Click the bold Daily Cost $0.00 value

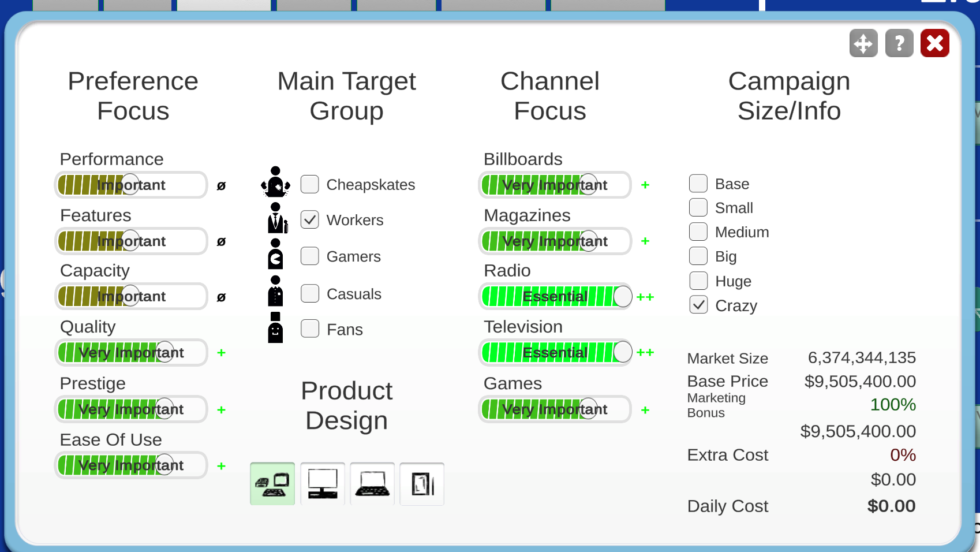891,506
